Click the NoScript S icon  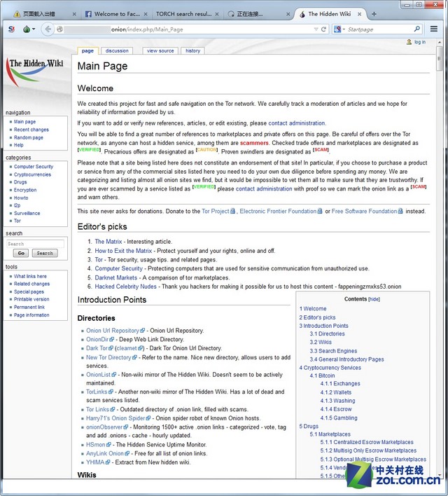pyautogui.click(x=10, y=29)
